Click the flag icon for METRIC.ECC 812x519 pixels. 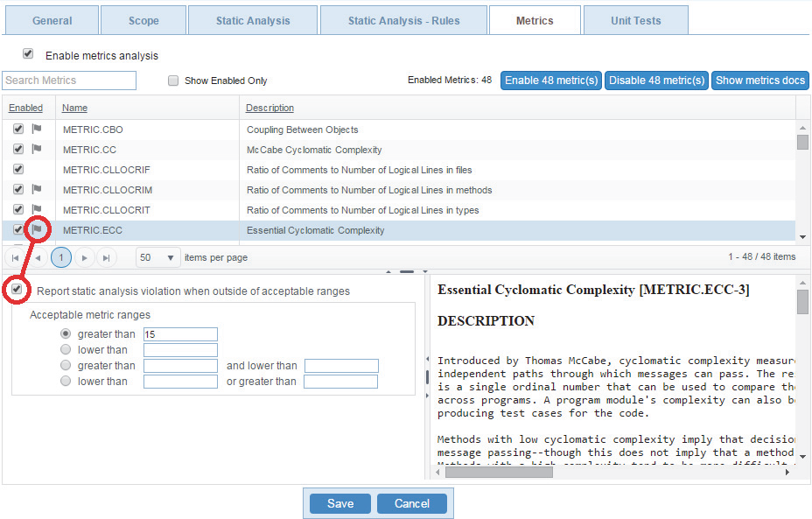point(37,229)
